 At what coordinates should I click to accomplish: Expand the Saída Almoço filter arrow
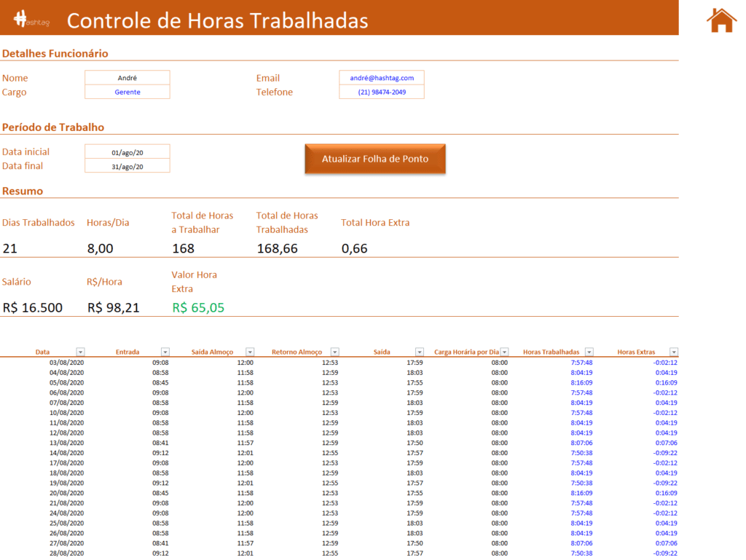pyautogui.click(x=250, y=352)
